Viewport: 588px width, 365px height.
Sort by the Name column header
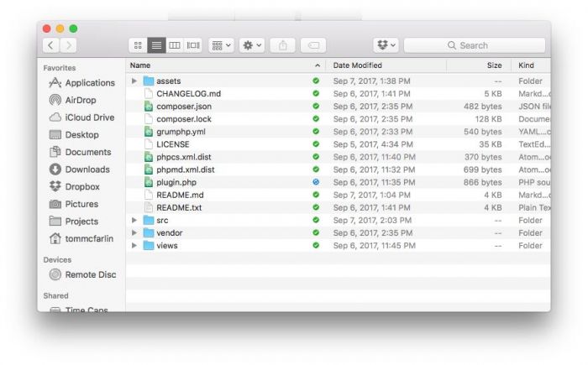point(140,65)
